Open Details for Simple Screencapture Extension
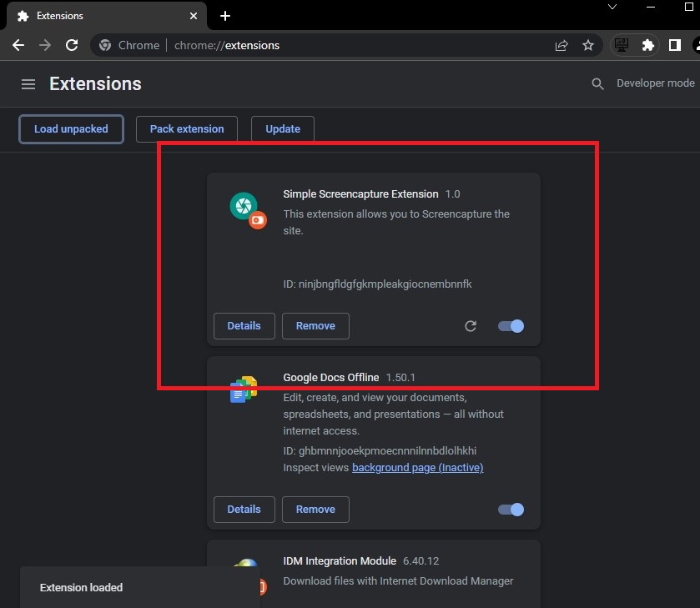Image resolution: width=700 pixels, height=608 pixels. click(244, 326)
